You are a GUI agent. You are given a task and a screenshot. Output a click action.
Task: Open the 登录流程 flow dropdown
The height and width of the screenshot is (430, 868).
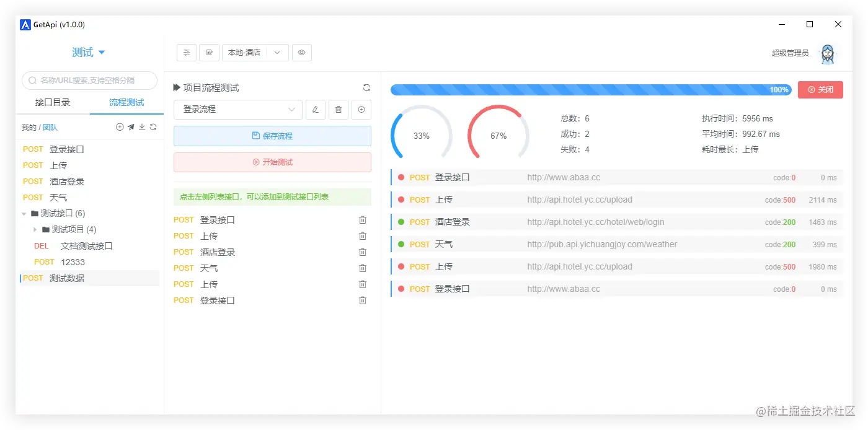tap(238, 110)
